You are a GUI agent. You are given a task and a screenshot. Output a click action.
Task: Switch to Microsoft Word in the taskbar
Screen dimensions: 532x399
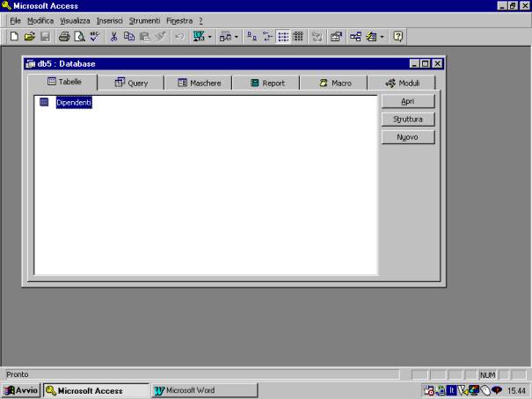[x=204, y=390]
